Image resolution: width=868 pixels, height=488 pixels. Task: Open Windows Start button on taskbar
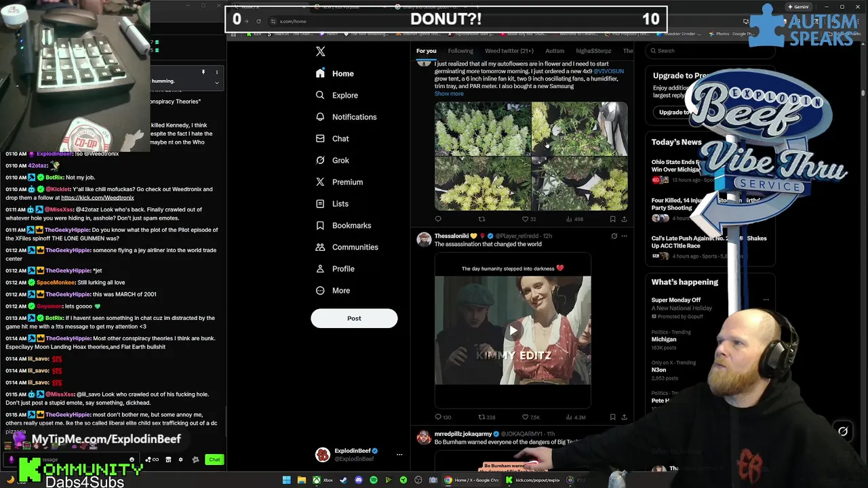286,480
